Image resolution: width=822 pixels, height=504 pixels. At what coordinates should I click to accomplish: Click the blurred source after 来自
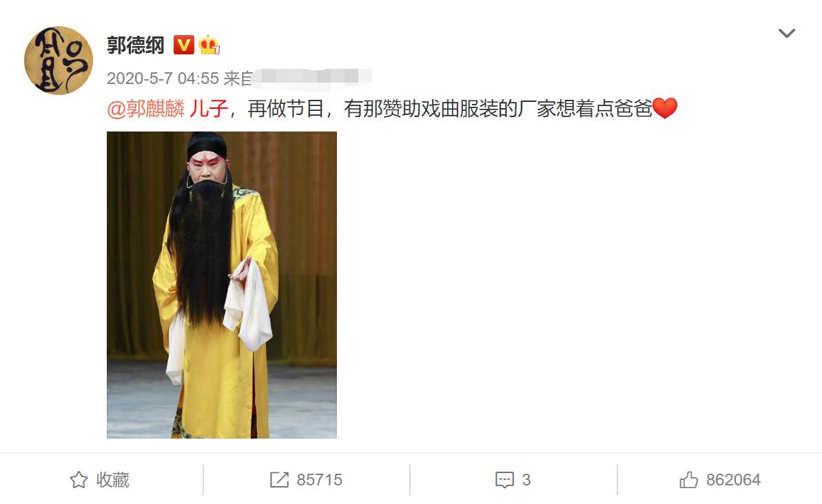tap(312, 78)
